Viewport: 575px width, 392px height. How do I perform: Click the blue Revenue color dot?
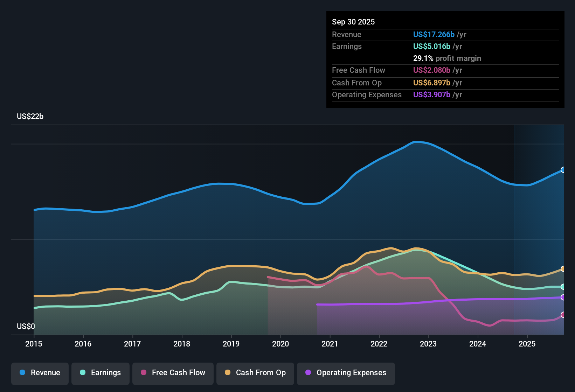click(22, 373)
